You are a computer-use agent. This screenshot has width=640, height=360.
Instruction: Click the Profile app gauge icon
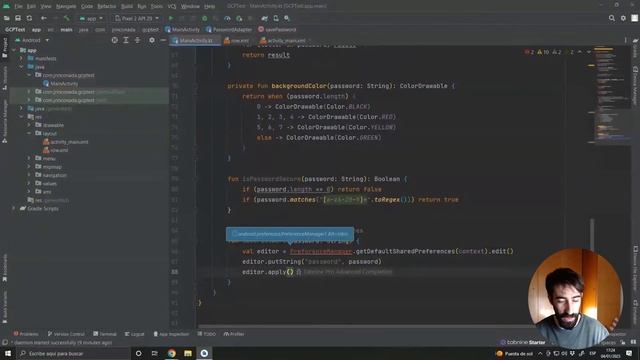coord(227,18)
